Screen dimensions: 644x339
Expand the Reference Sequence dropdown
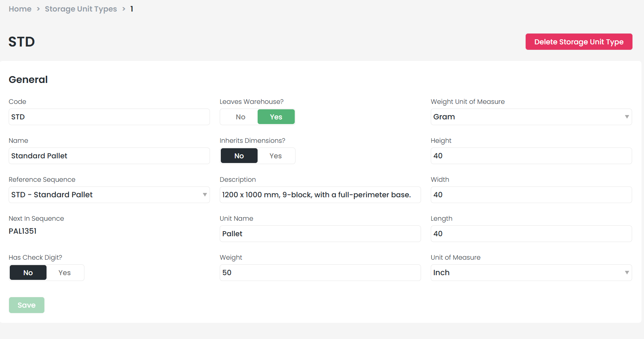tap(109, 195)
